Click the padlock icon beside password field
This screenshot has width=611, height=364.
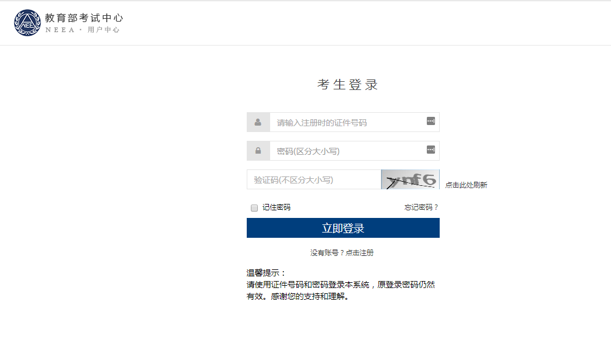click(x=258, y=151)
